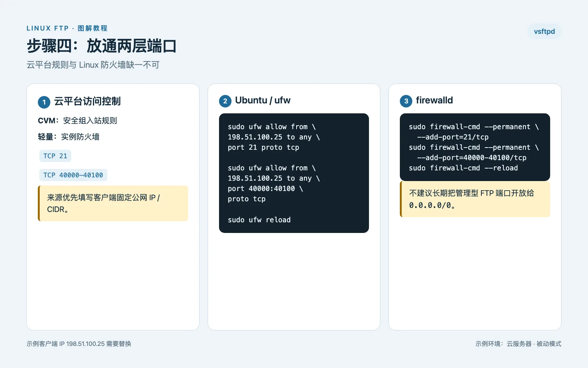Click the 轻量：实例防火墙 line
Image resolution: width=588 pixels, height=368 pixels.
tap(69, 137)
